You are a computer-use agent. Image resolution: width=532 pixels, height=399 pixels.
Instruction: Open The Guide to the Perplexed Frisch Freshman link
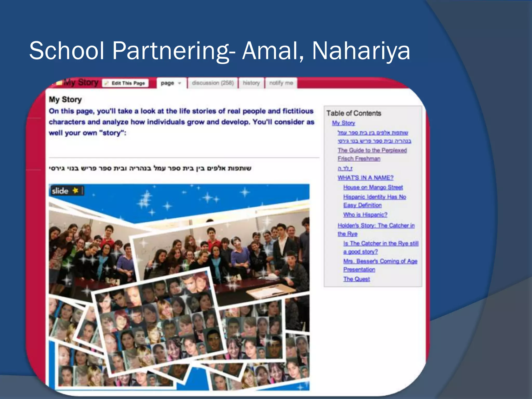[x=372, y=154]
